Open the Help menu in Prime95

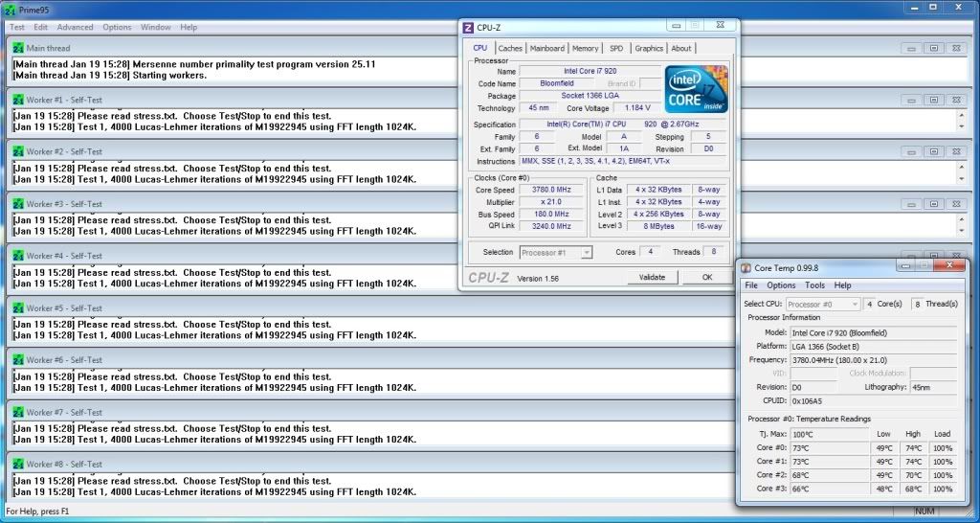[189, 27]
